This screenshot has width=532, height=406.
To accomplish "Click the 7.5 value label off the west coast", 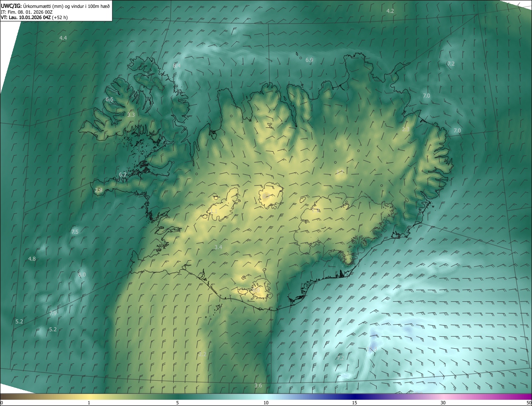I will [x=75, y=232].
